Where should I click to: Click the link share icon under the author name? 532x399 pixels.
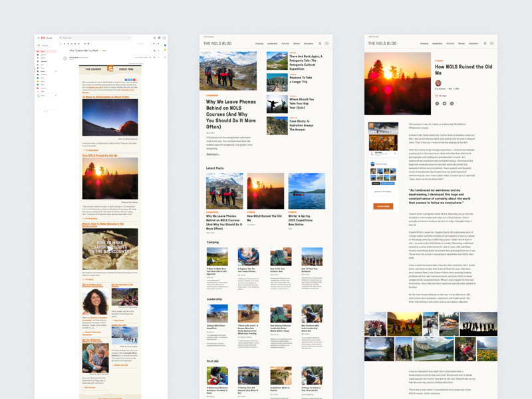tap(451, 105)
